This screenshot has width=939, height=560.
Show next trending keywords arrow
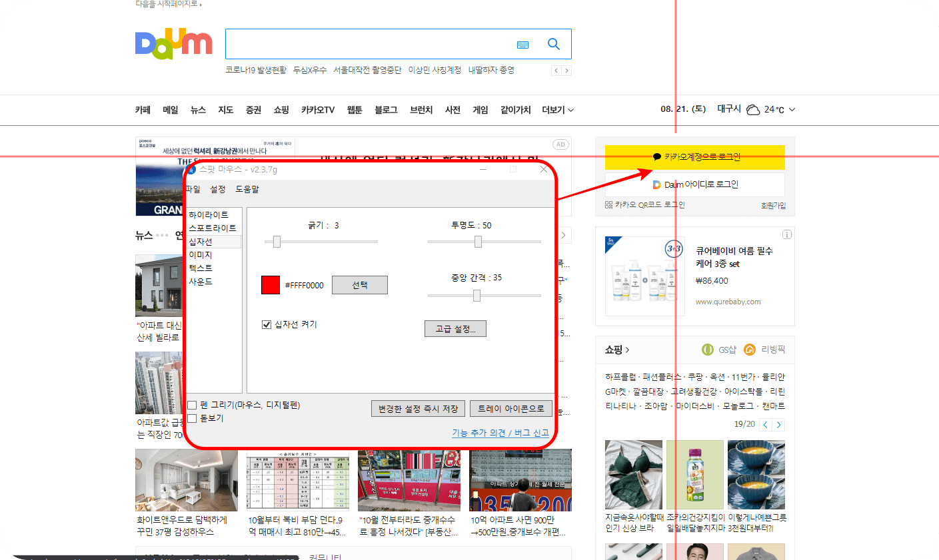(566, 71)
